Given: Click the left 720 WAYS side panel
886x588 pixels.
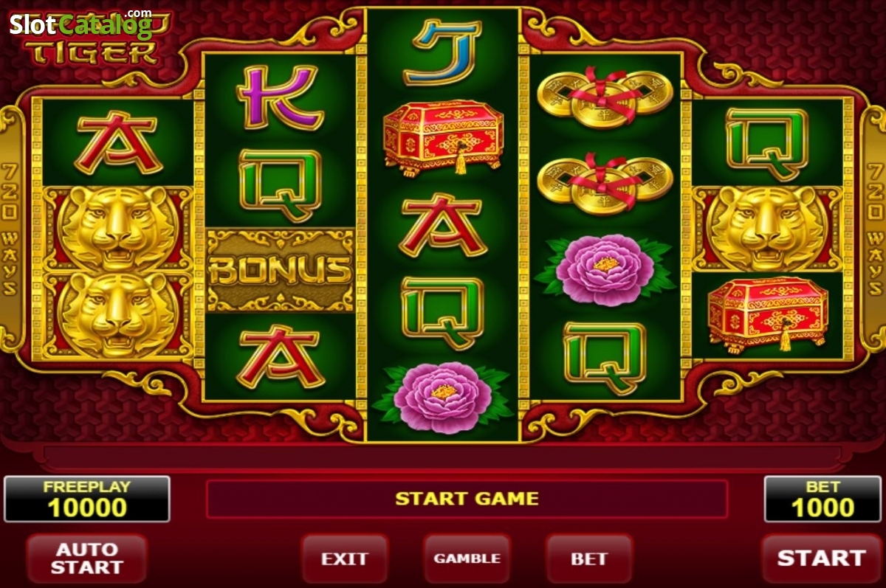Looking at the screenshot, I should 11,229.
